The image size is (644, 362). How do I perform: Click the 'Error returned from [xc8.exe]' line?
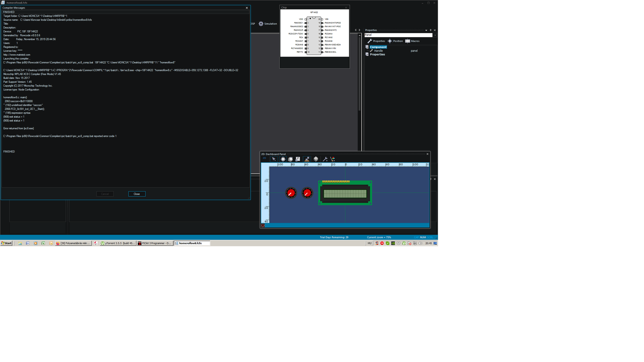pos(18,128)
